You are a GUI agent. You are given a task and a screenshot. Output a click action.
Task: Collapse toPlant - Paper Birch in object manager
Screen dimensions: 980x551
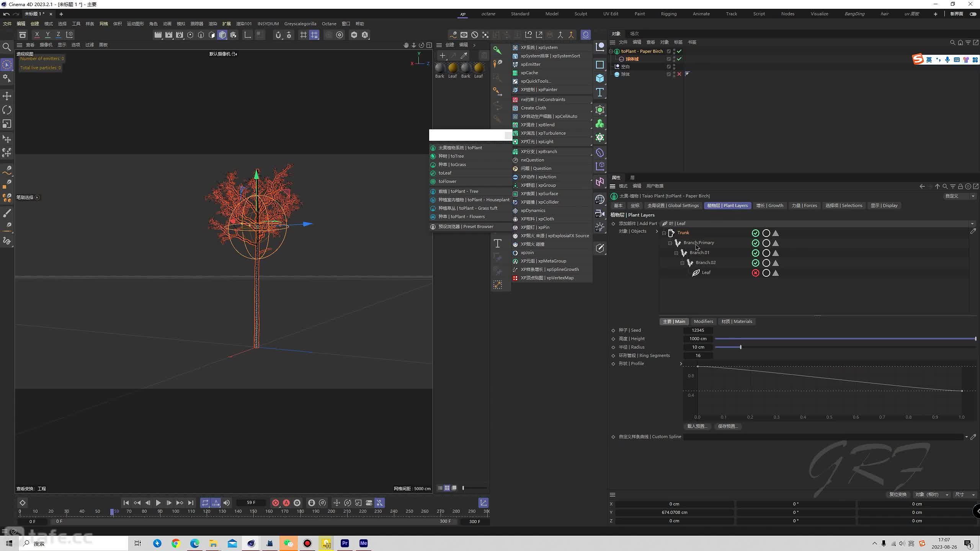611,51
